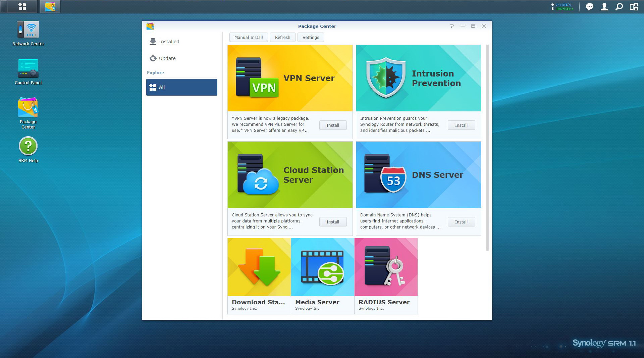Click the RADIUS Server package name

tap(384, 302)
